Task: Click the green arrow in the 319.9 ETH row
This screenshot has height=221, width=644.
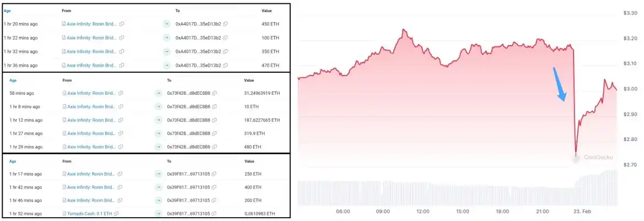Action: 159,133
